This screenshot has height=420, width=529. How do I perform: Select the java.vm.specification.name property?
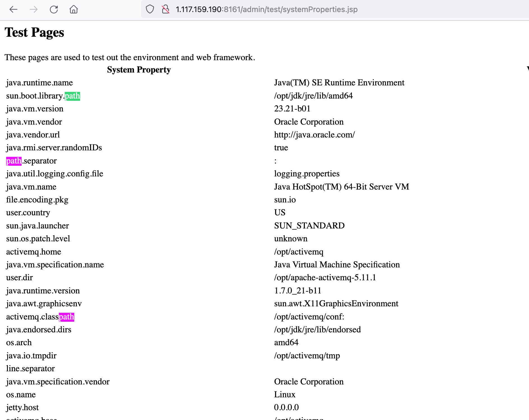(x=55, y=265)
